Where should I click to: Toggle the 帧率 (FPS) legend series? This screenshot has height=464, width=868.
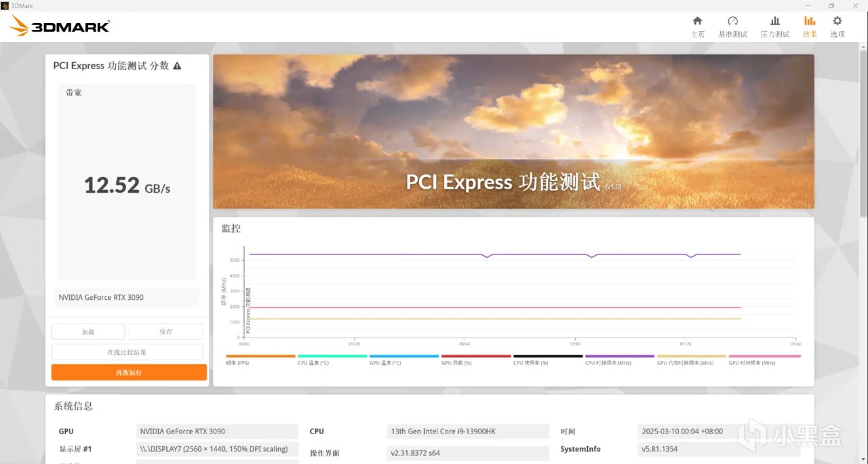pos(260,360)
